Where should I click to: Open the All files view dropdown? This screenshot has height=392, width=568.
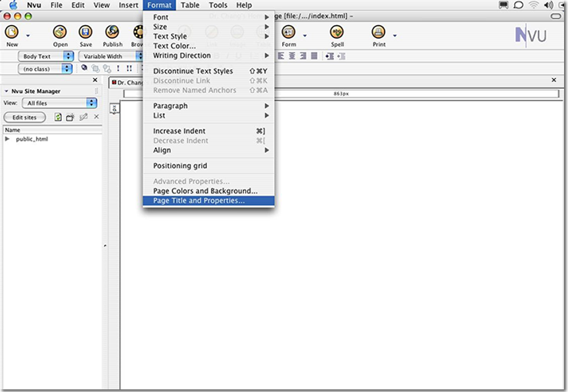pos(60,103)
